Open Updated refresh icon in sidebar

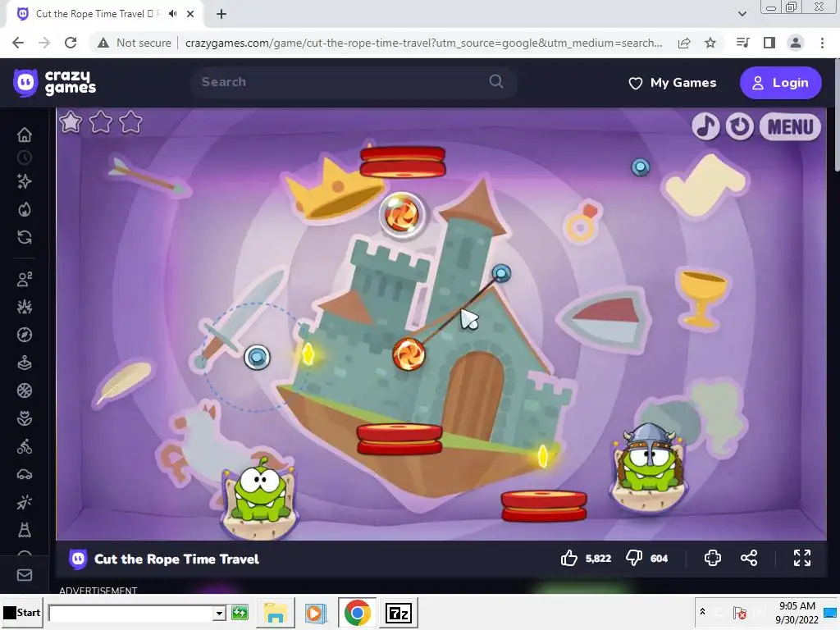pos(25,237)
